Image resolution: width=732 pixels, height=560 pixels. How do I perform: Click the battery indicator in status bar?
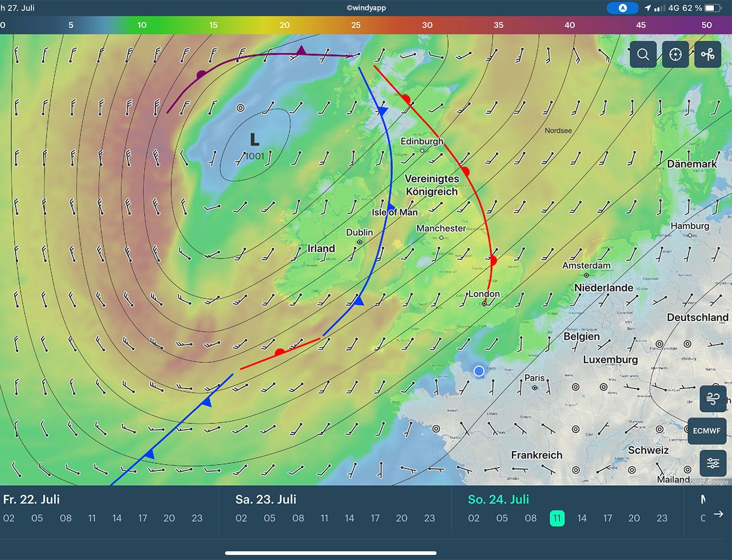click(x=713, y=8)
